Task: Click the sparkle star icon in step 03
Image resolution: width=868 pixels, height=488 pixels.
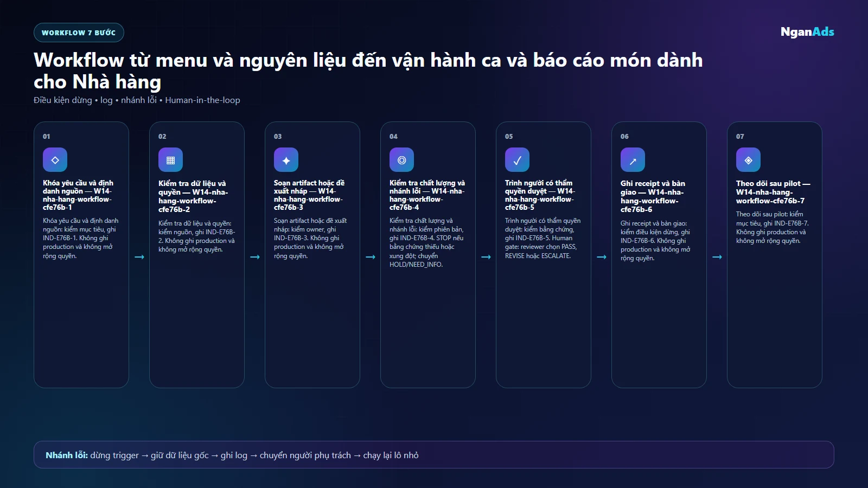Action: (286, 160)
